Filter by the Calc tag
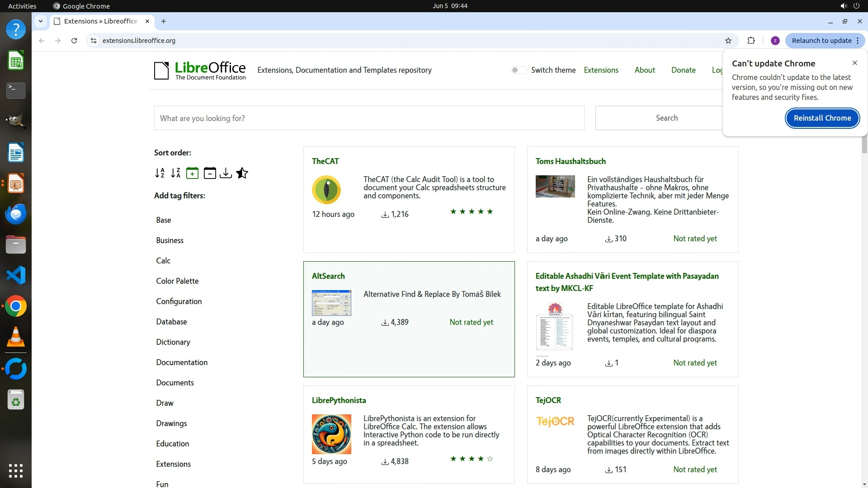This screenshot has width=868, height=488. coord(163,261)
